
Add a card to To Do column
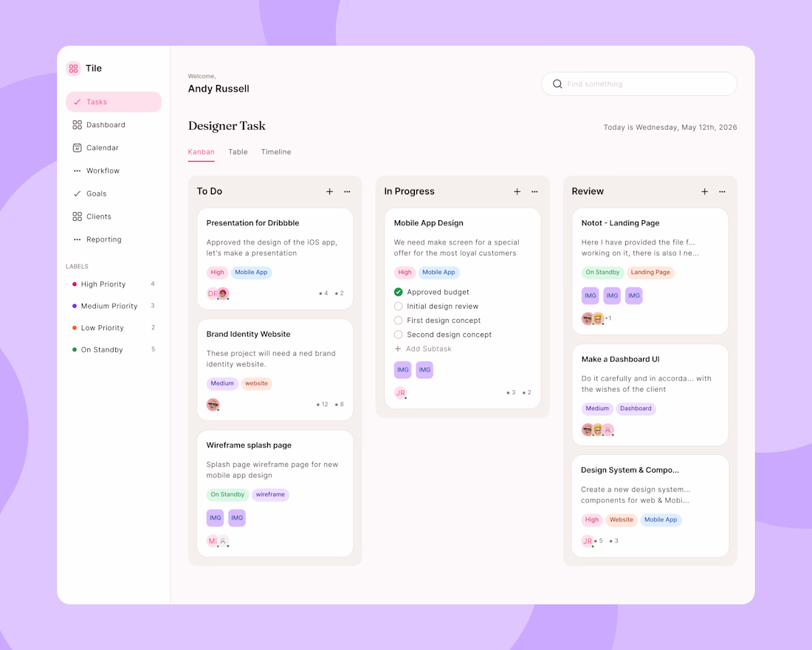coord(329,192)
